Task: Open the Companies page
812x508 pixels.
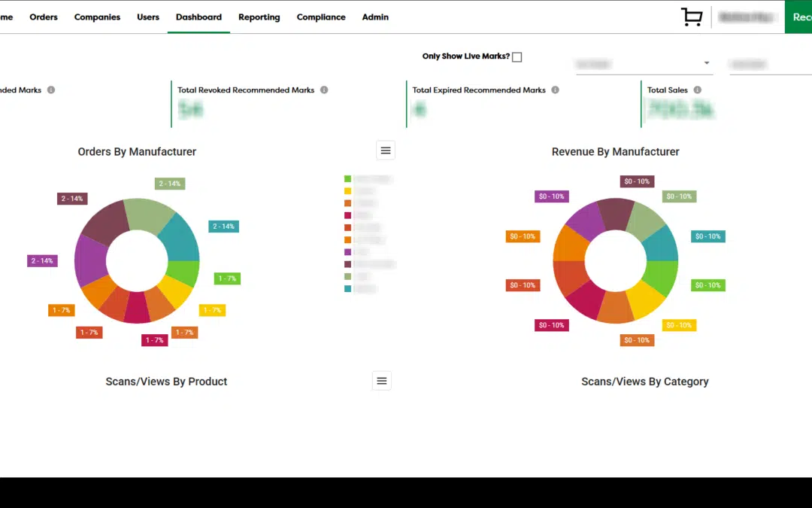Action: (x=97, y=17)
